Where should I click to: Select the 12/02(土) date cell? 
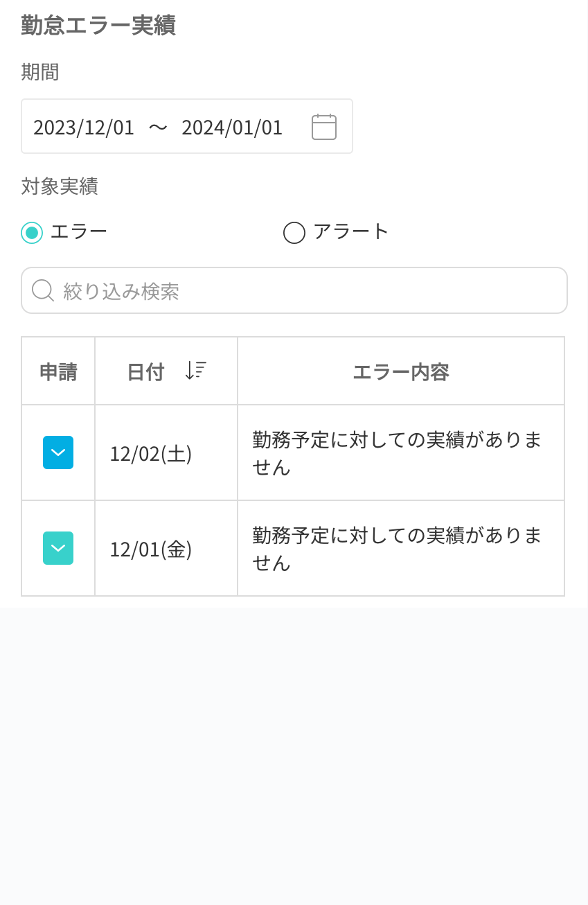click(151, 453)
